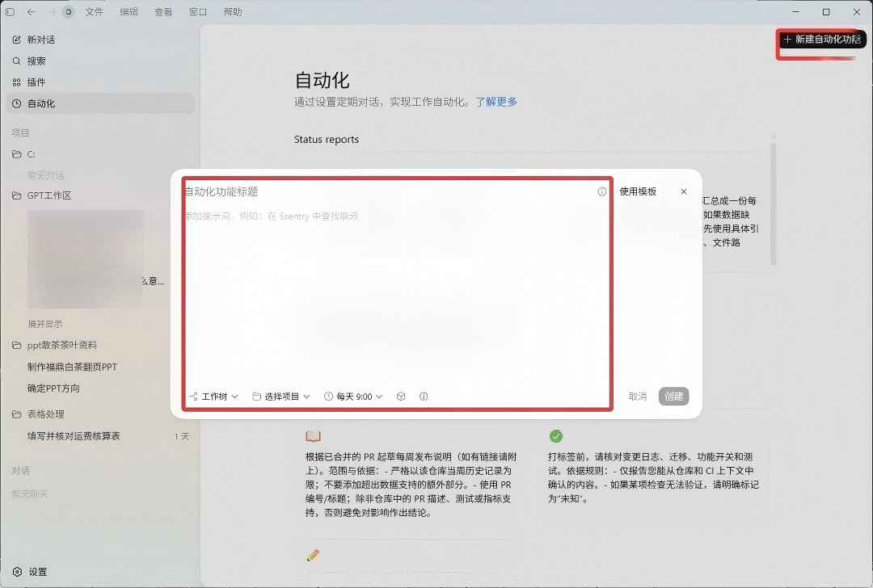873x588 pixels.
Task: Click the info icon beside the title field
Action: 602,191
